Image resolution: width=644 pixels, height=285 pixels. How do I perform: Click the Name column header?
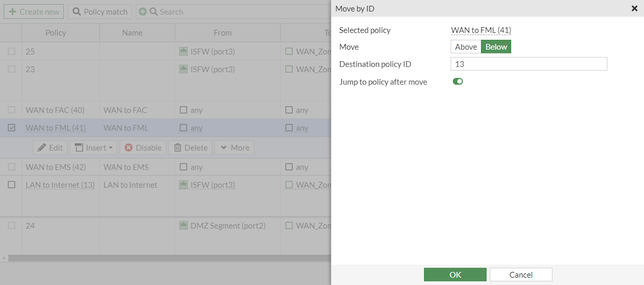pyautogui.click(x=132, y=32)
